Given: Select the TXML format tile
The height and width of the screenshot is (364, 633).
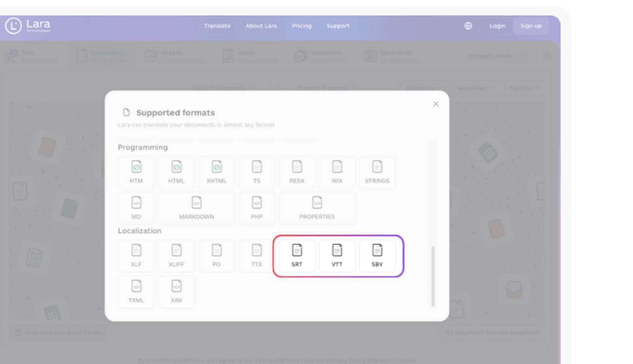Looking at the screenshot, I should pos(136,292).
